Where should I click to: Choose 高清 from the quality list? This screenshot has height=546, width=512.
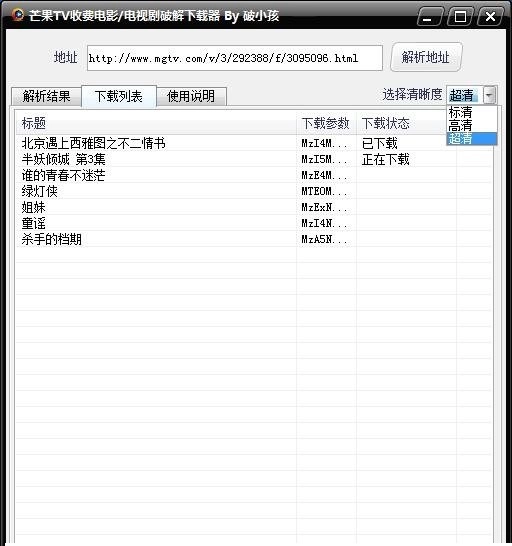pos(472,125)
